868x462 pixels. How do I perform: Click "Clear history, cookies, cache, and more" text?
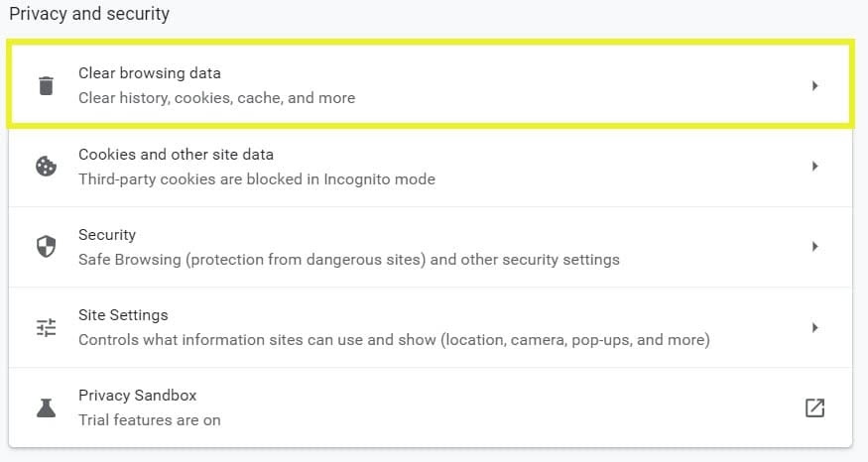(216, 98)
